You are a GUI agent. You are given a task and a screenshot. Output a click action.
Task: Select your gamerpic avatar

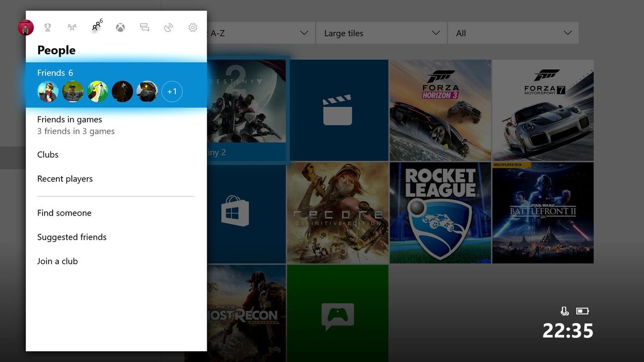25,27
